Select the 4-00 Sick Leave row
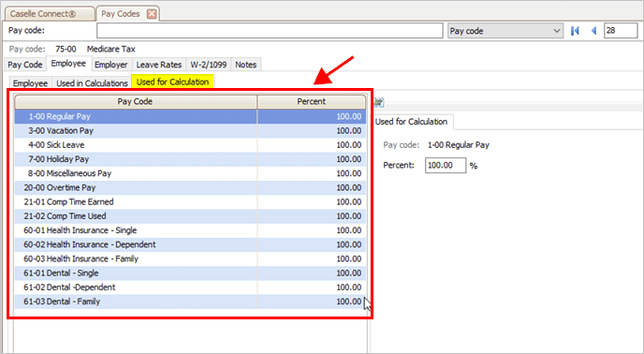This screenshot has height=354, width=644. [190, 145]
